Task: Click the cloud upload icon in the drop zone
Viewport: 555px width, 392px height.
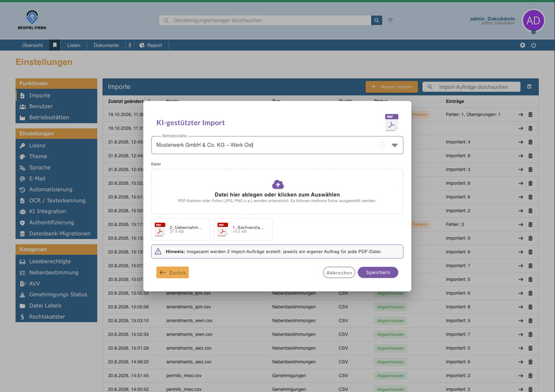Action: click(x=278, y=184)
